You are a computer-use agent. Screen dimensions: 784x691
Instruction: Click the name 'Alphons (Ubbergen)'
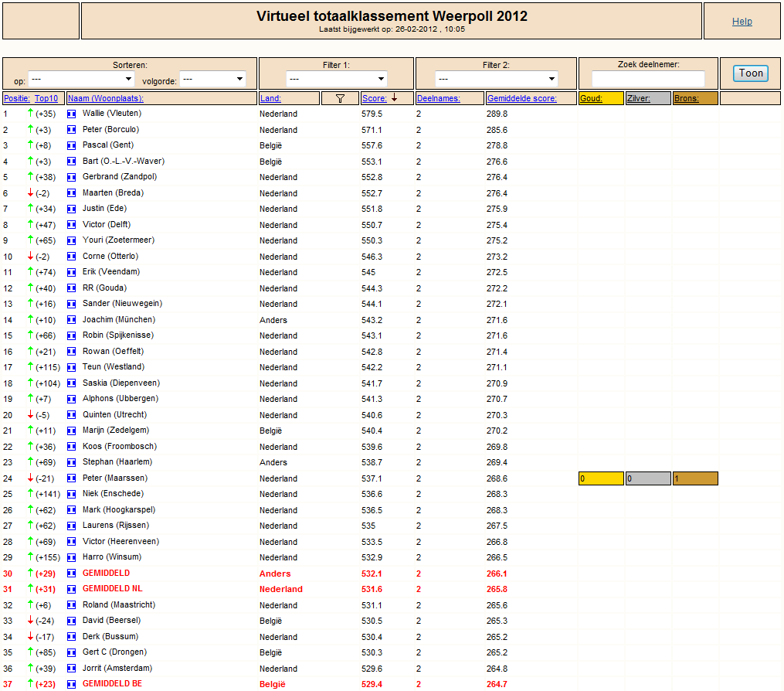point(120,398)
